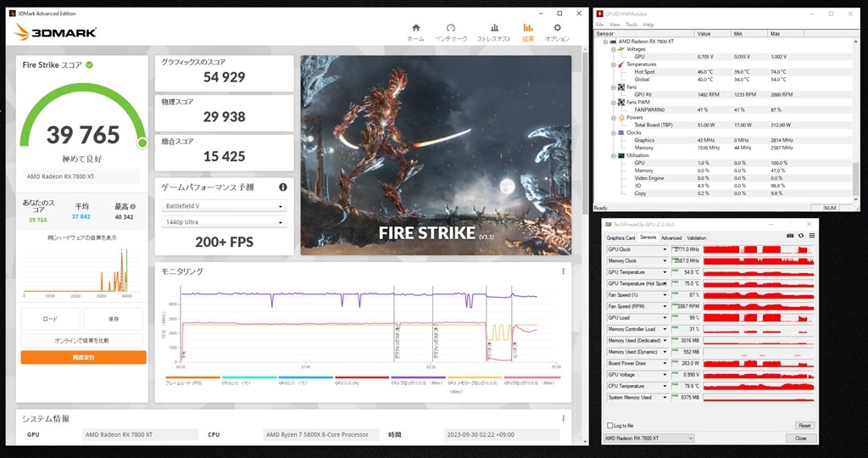Click オンラインで結果を比較 (Compare online) button
This screenshot has height=458, width=868.
pos(82,341)
